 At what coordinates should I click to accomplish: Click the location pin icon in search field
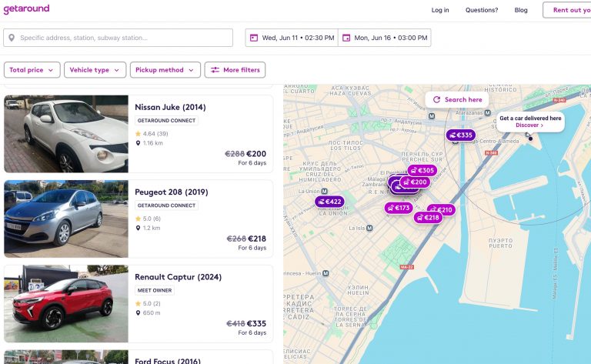(x=12, y=38)
